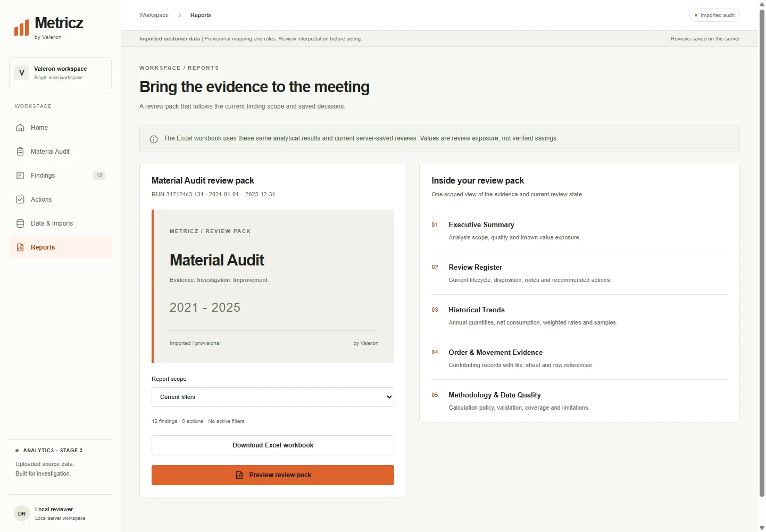The height and width of the screenshot is (532, 766).
Task: Click the Reports document icon
Action: coord(20,247)
